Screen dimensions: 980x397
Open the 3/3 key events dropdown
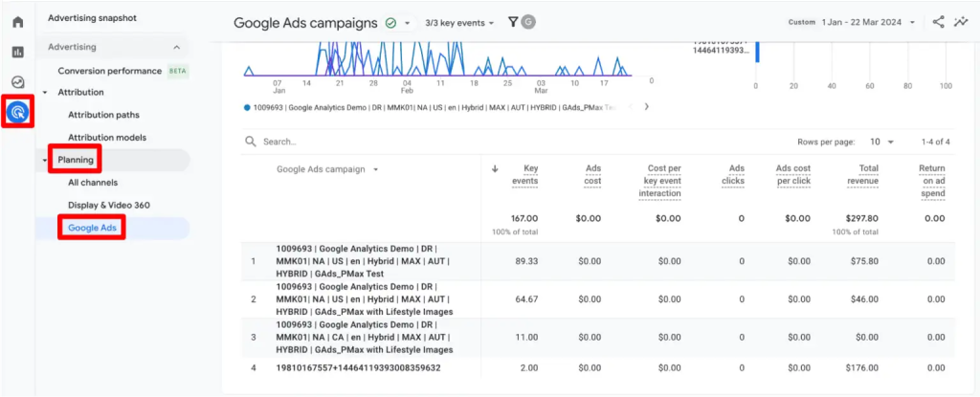[459, 23]
